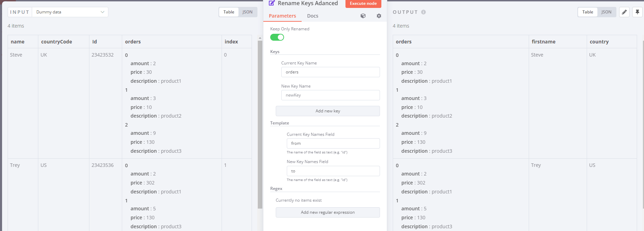The image size is (644, 231).
Task: Click the output info icon
Action: click(423, 12)
